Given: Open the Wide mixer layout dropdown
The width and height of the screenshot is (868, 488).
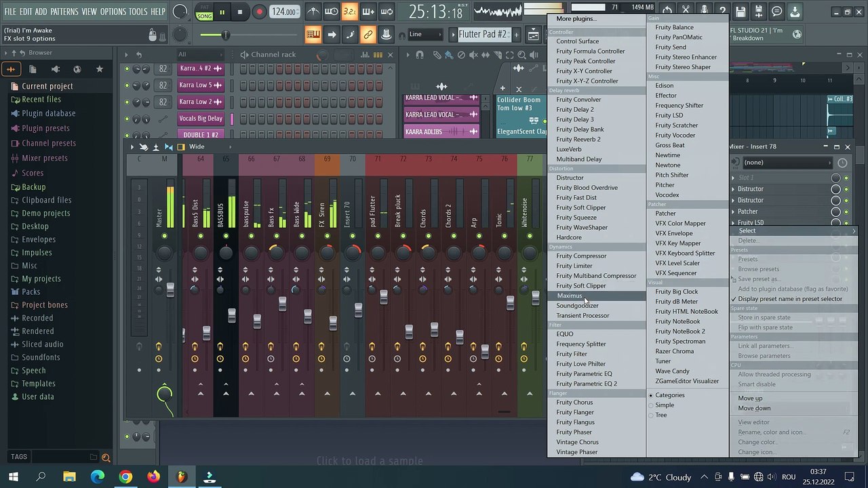Looking at the screenshot, I should [210, 146].
